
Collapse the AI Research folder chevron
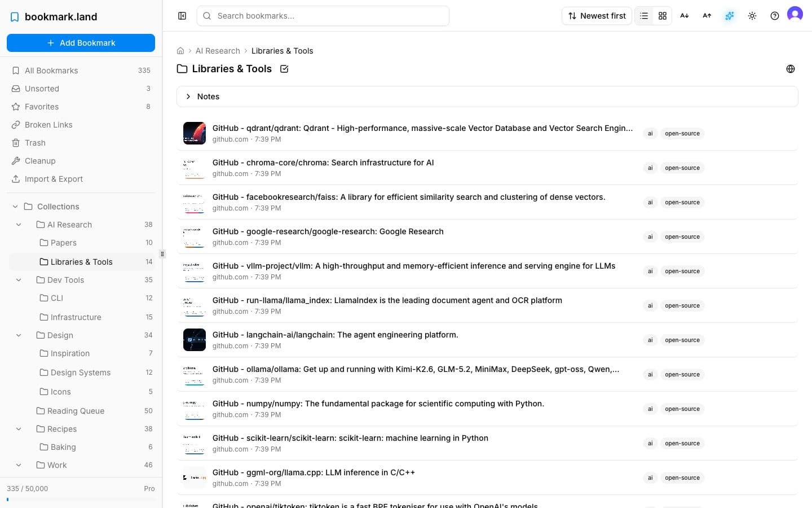click(x=19, y=225)
